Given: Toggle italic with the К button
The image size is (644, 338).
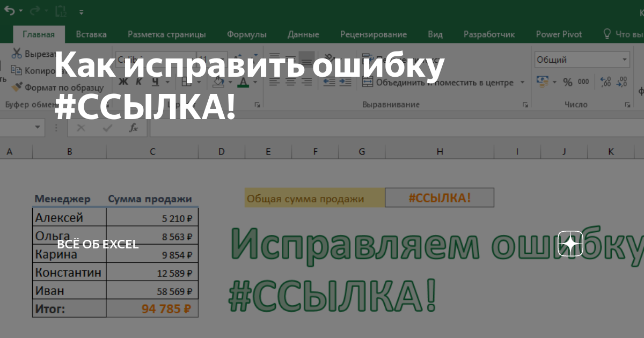Looking at the screenshot, I should click(x=139, y=82).
